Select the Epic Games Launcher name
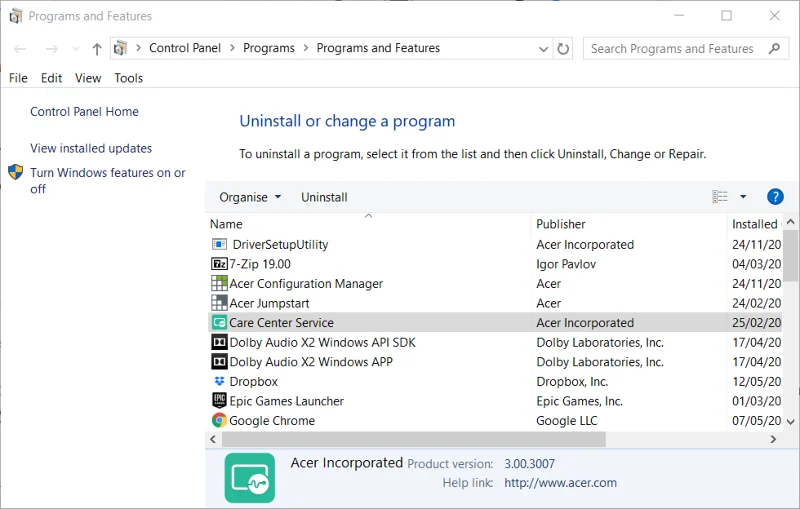This screenshot has height=509, width=800. tap(287, 401)
